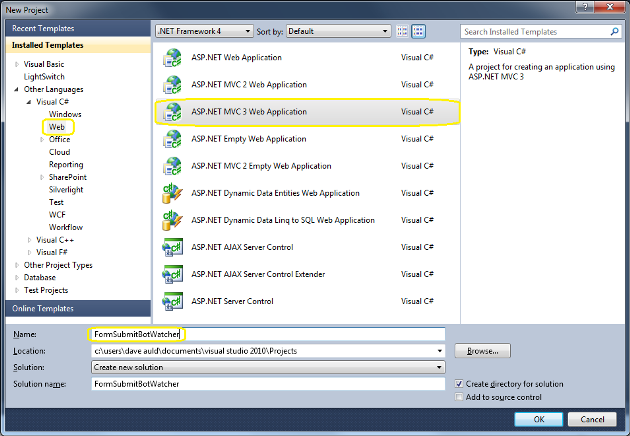Click the Browse... button

483,351
